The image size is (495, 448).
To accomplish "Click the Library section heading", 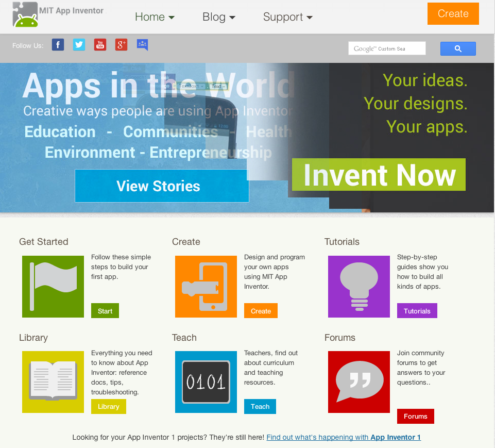I will pyautogui.click(x=33, y=338).
